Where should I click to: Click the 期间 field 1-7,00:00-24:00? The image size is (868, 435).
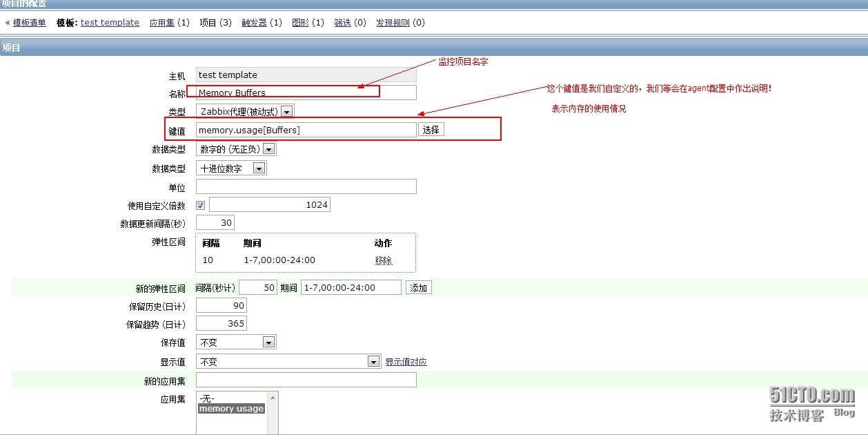[351, 288]
